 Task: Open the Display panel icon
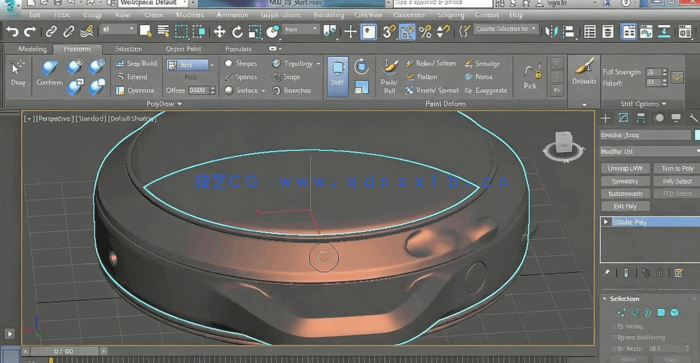click(x=676, y=118)
